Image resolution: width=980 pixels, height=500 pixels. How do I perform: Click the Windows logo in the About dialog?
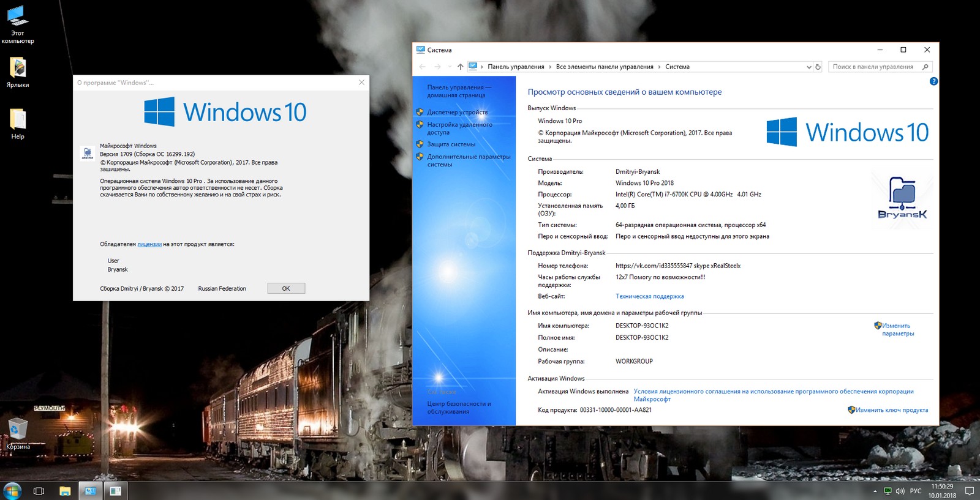(x=160, y=112)
